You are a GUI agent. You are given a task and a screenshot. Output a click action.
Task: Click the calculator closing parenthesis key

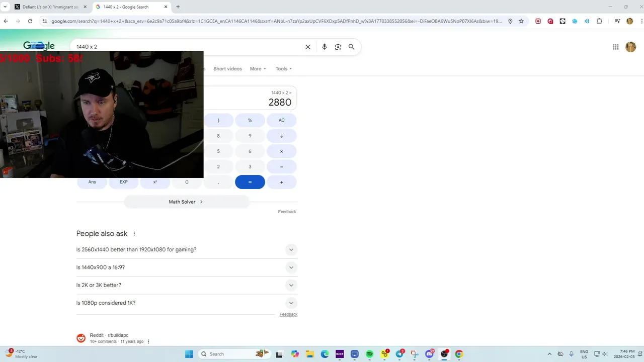point(218,120)
